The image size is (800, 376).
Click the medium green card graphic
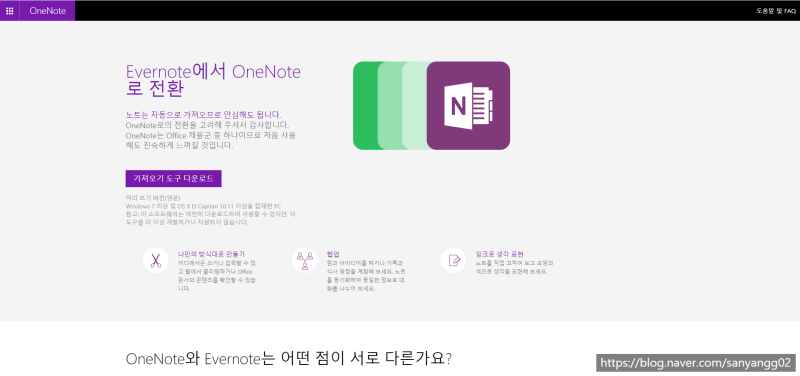390,106
